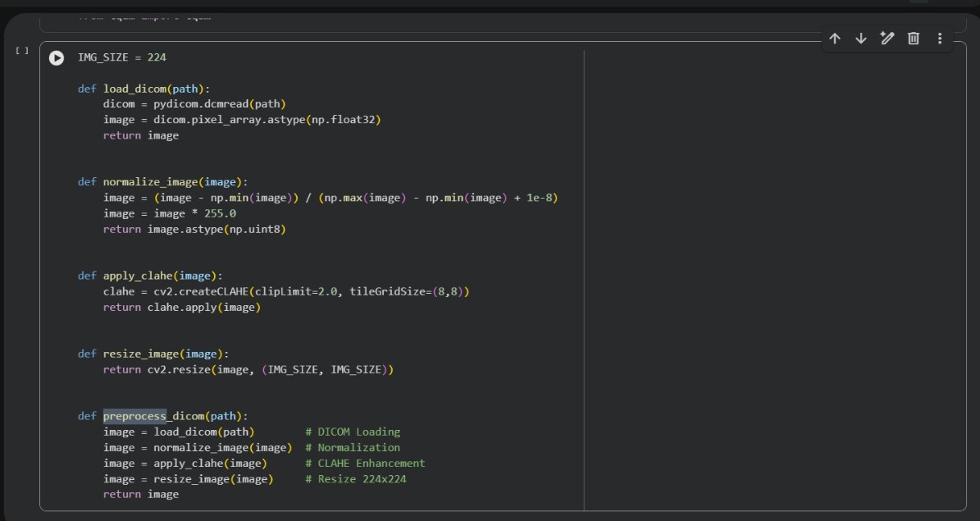Click '# Resize 224x224' comment
The height and width of the screenshot is (521, 980).
pyautogui.click(x=356, y=479)
